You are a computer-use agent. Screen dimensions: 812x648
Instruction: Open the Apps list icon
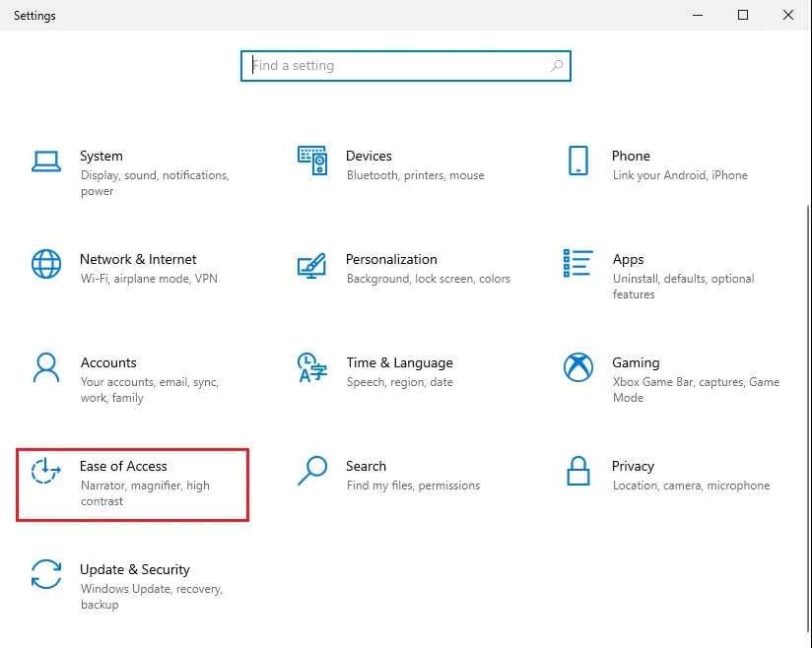click(x=577, y=263)
